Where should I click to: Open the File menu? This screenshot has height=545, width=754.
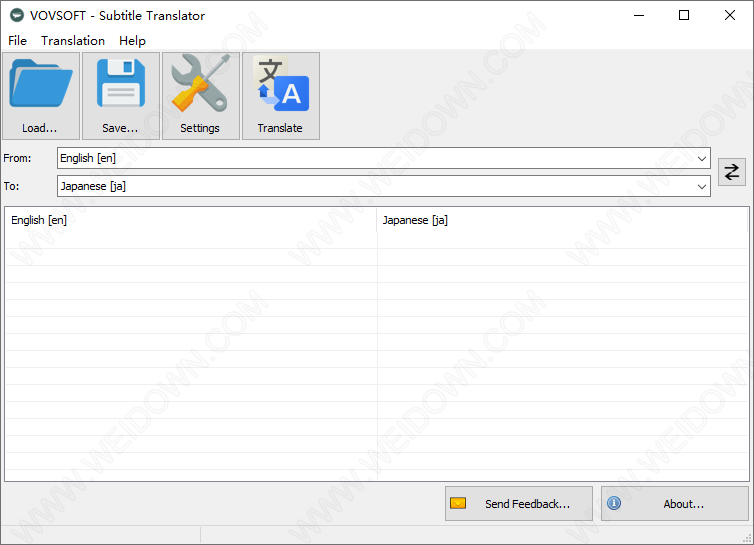coord(17,41)
